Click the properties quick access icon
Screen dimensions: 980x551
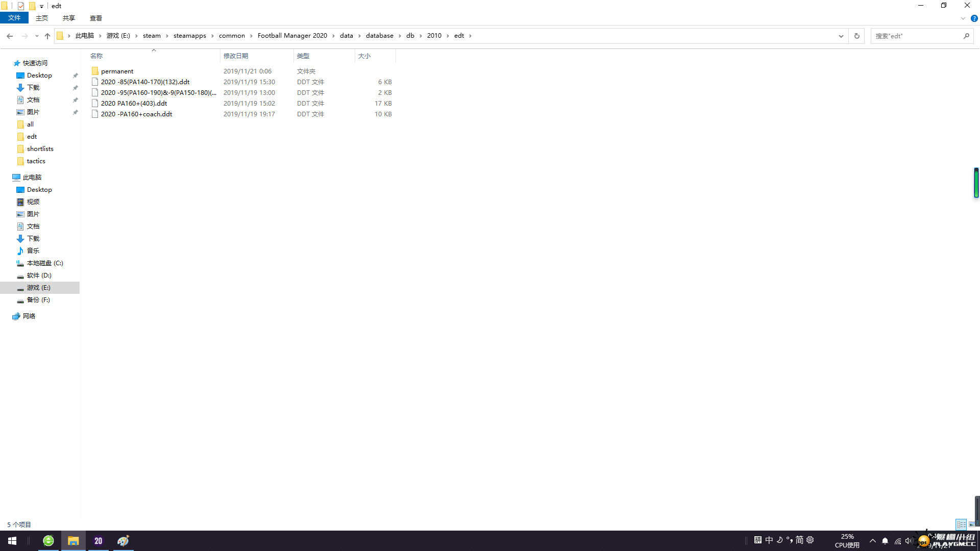coord(21,6)
